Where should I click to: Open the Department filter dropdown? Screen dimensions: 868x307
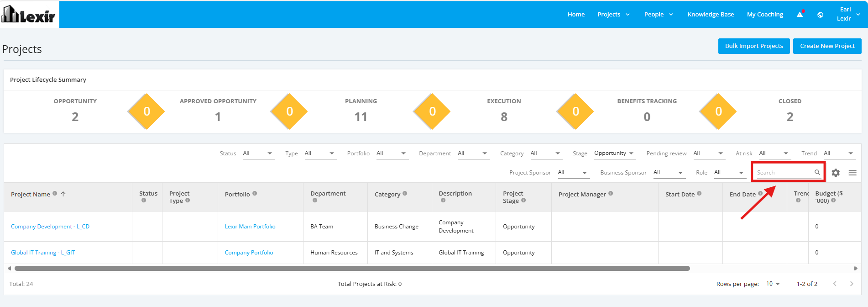[x=473, y=153]
